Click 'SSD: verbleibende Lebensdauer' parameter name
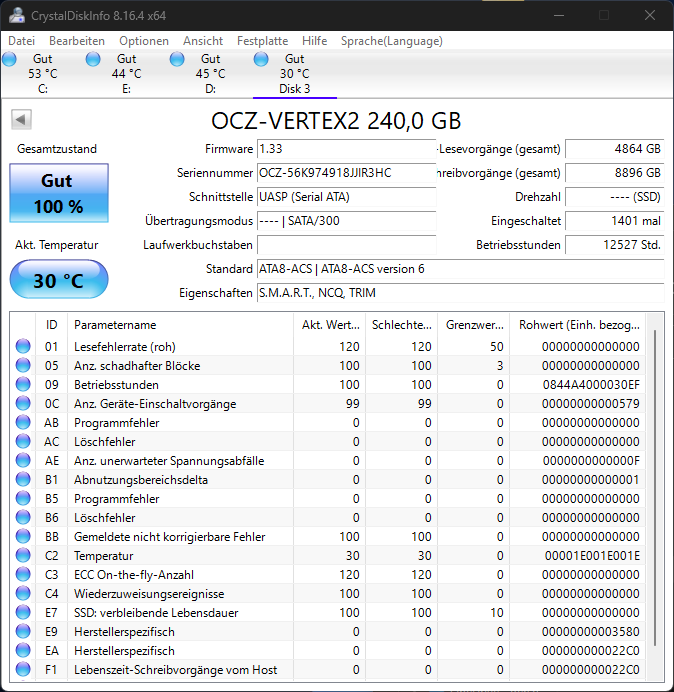The height and width of the screenshot is (692, 674). [x=156, y=613]
